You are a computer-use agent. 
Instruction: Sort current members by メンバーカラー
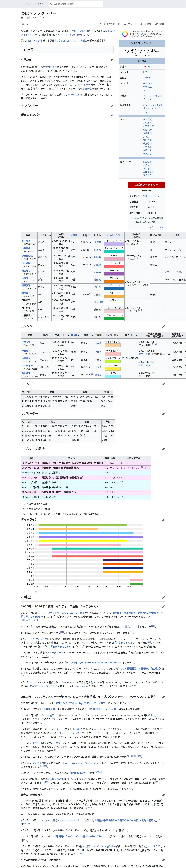click(x=114, y=235)
